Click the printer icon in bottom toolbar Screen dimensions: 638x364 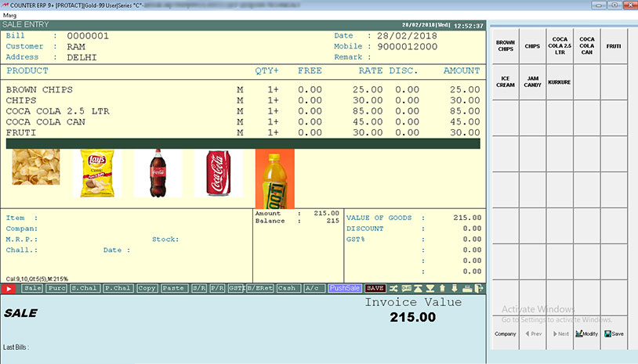[x=467, y=288]
